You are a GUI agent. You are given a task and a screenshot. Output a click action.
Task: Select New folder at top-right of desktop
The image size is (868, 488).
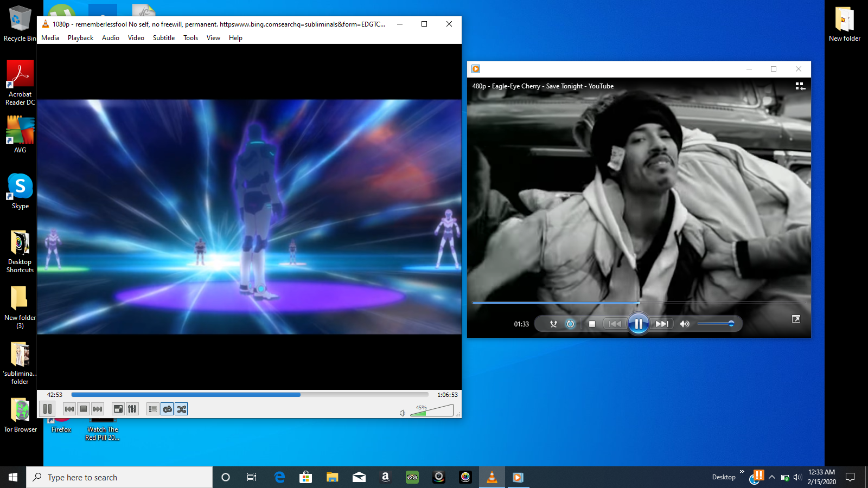845,24
